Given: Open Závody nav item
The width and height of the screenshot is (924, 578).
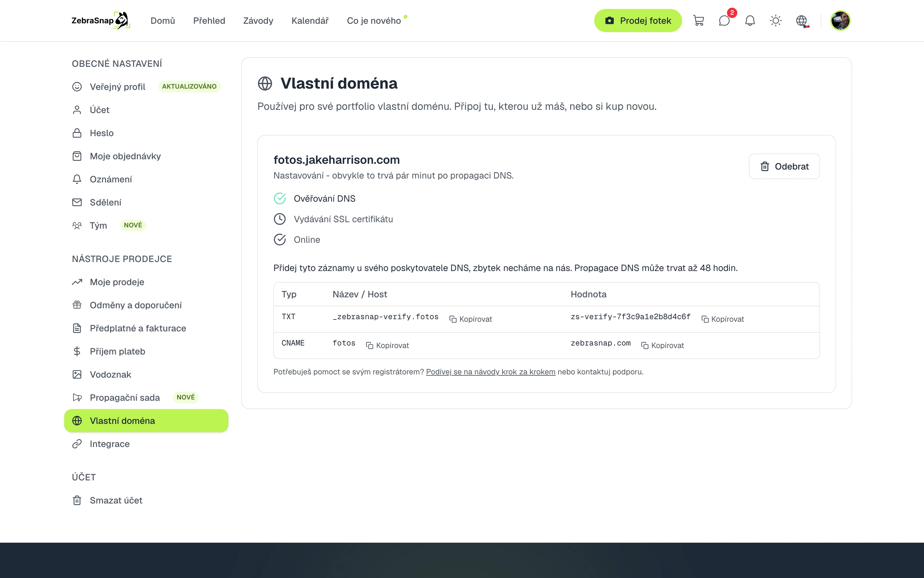Looking at the screenshot, I should (x=258, y=21).
